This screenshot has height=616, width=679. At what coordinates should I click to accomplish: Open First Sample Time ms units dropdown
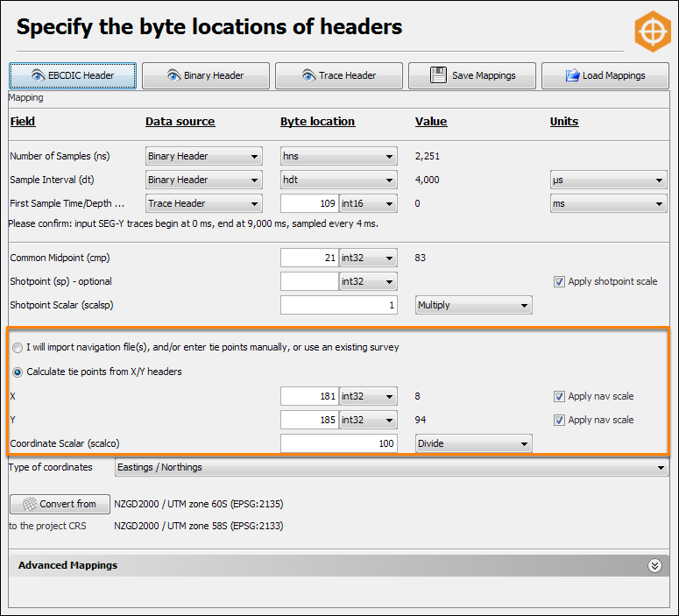pos(608,203)
